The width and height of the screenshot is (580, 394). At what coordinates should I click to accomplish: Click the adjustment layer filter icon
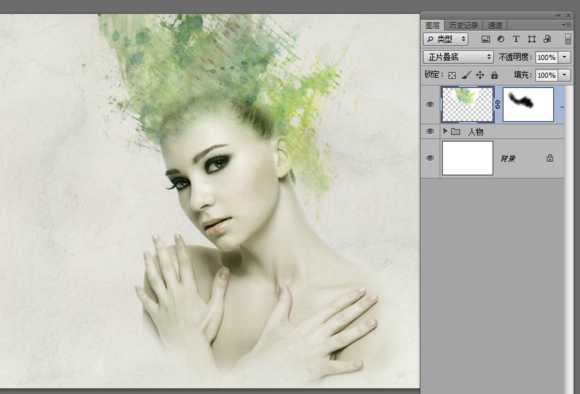coord(500,39)
